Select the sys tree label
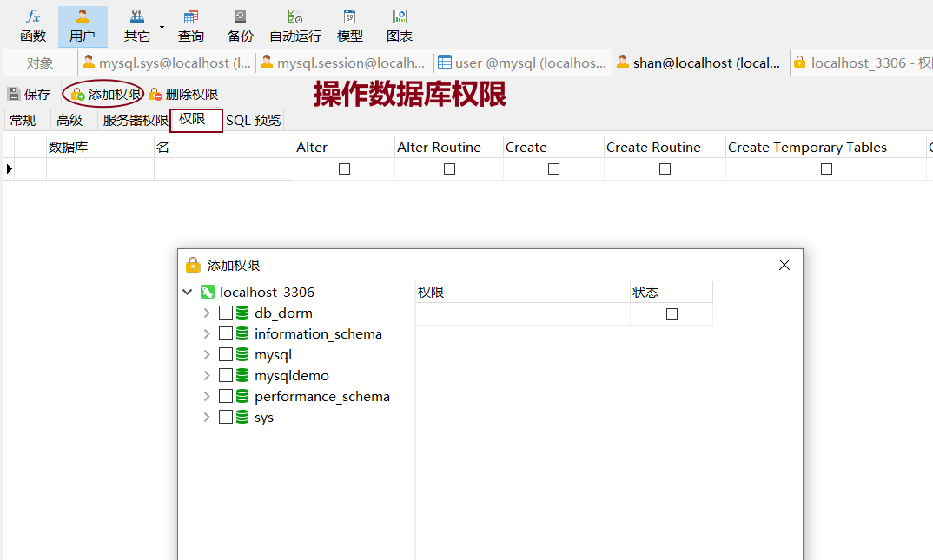 [263, 418]
